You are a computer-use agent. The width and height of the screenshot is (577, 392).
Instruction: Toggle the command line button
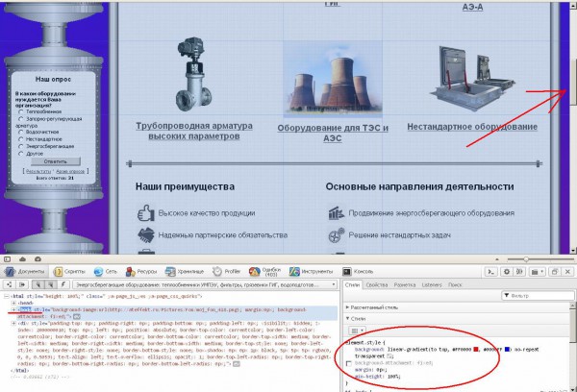click(490, 272)
